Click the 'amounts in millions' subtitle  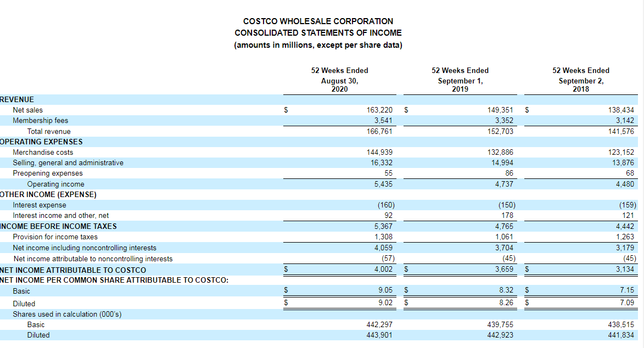pos(318,45)
